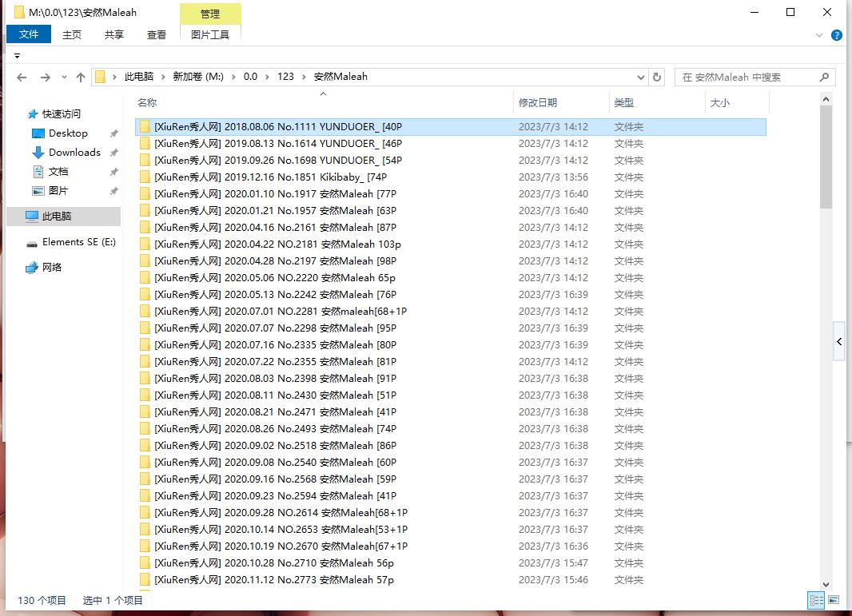
Task: Select the No.2335 安然Maleah [80P folder
Action: tap(451, 345)
